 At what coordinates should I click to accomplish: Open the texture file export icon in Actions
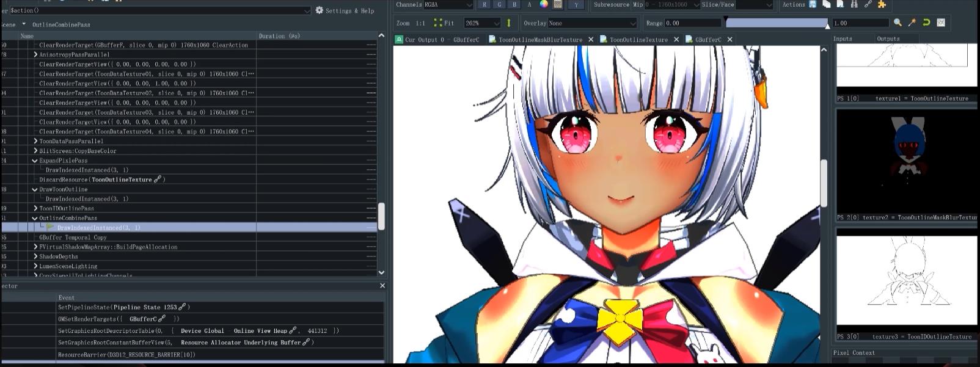click(x=840, y=4)
